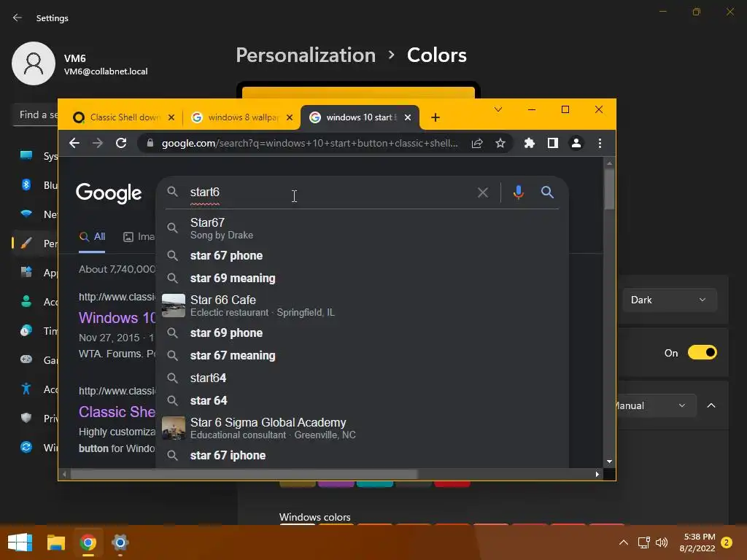The height and width of the screenshot is (560, 747).
Task: Reload the Google search page
Action: coord(121,143)
